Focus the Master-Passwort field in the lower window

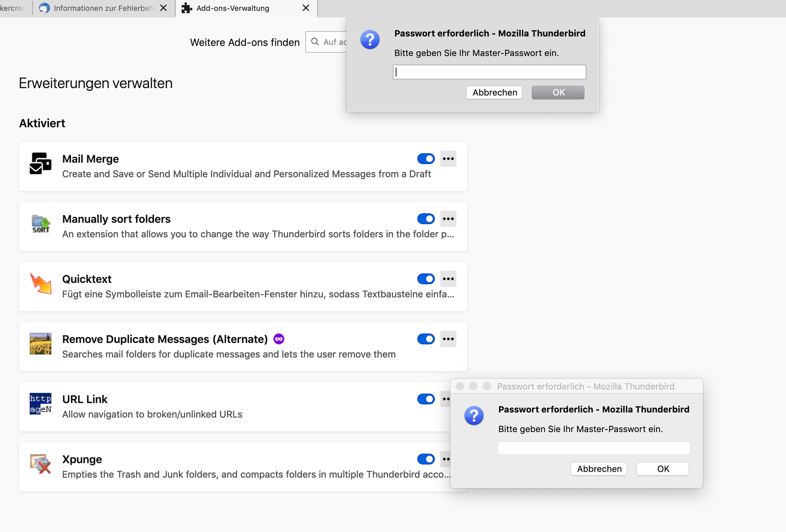(594, 448)
